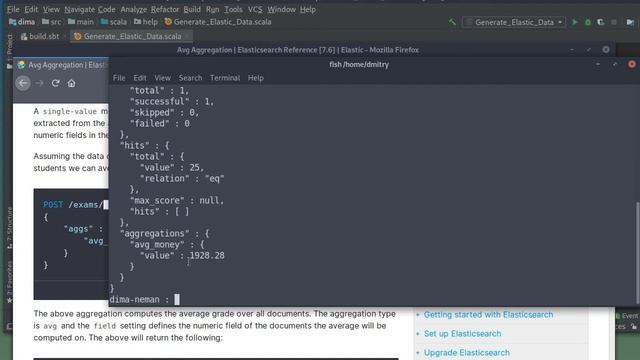
Task: Expand Upgrade Elasticsearch section
Action: (418, 352)
